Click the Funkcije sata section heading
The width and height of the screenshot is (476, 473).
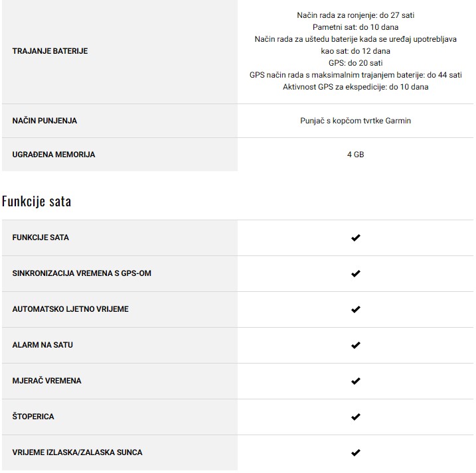pyautogui.click(x=37, y=201)
